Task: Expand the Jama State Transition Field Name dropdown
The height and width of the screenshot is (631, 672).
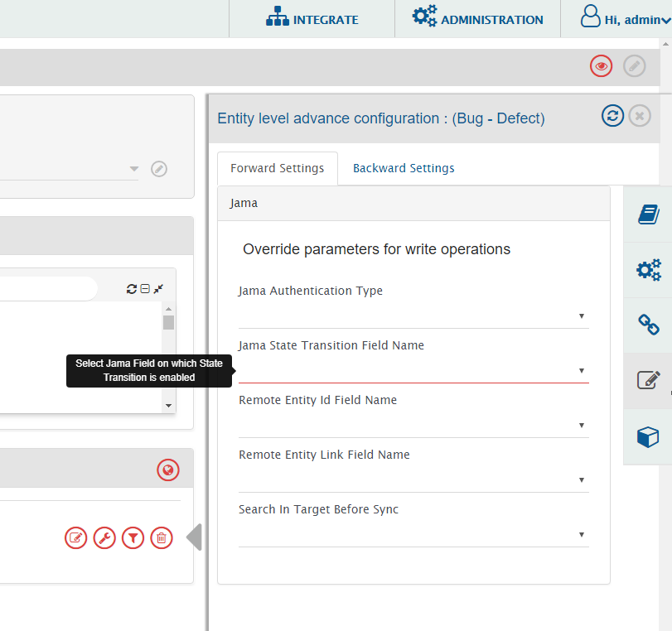Action: tap(413, 370)
